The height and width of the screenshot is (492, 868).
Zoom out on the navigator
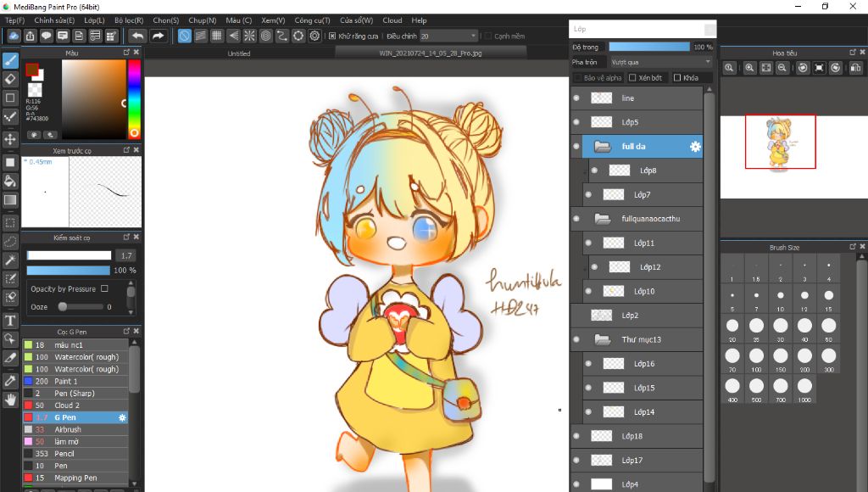tap(782, 68)
